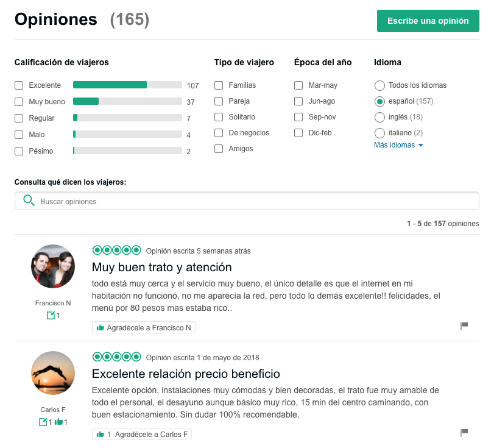The width and height of the screenshot is (494, 448).
Task: Choose inglés language radio button
Action: (x=379, y=117)
